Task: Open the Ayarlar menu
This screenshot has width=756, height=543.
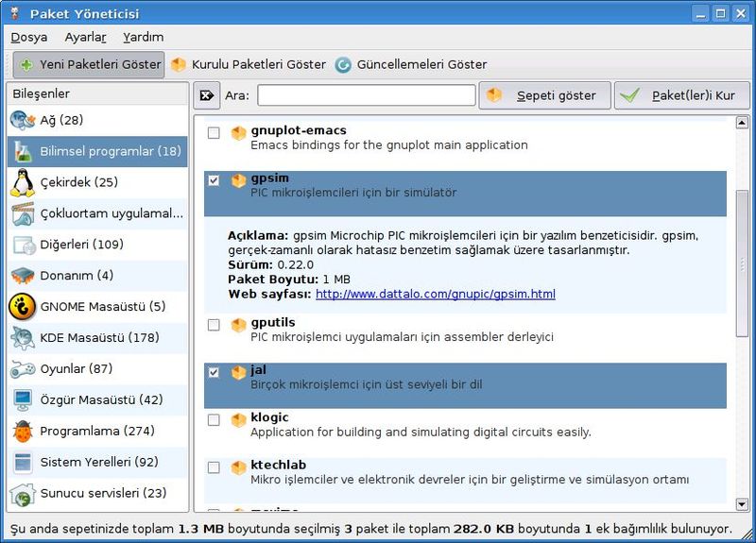Action: click(x=85, y=37)
